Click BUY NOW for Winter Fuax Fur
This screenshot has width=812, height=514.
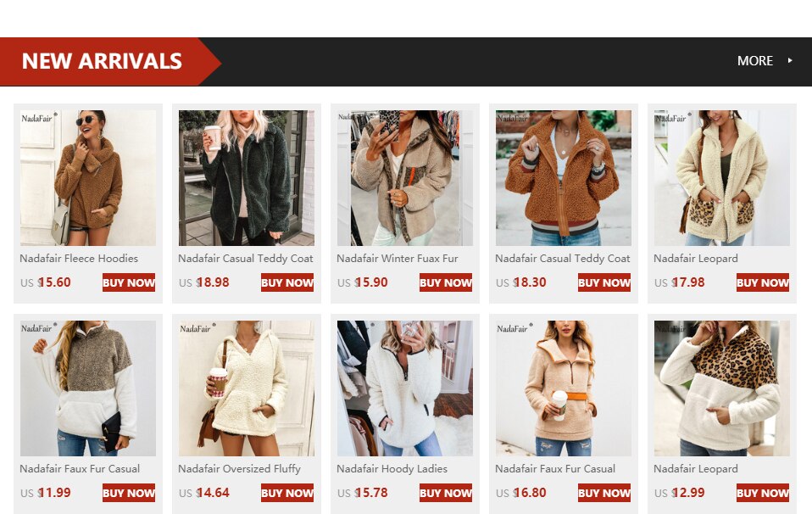tap(445, 282)
